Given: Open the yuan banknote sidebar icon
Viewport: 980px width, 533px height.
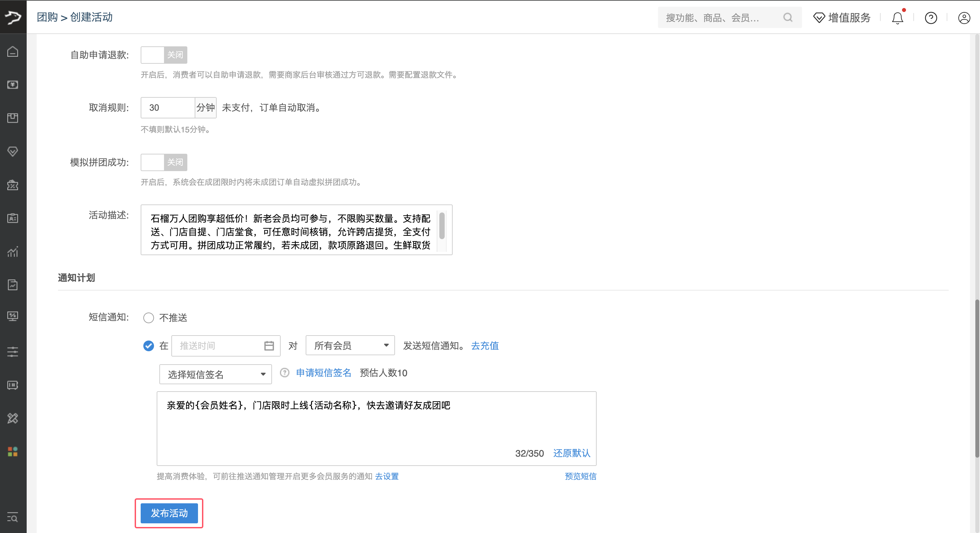Looking at the screenshot, I should pos(13,84).
